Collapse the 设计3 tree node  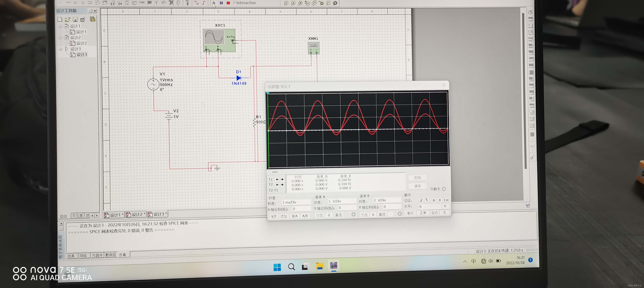tap(61, 49)
